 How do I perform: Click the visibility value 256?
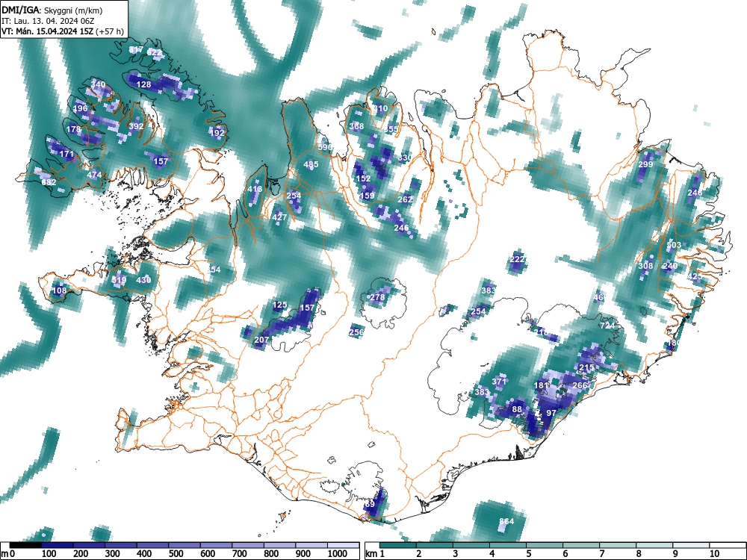356,332
